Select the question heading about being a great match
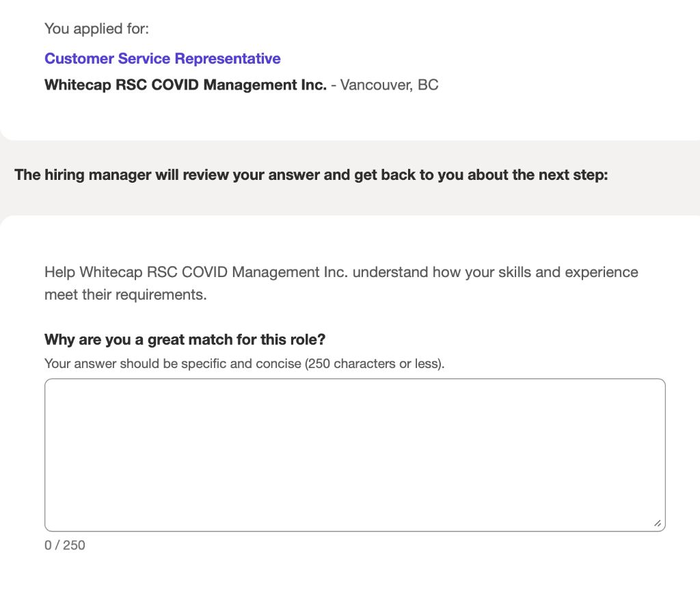This screenshot has height=589, width=700. pyautogui.click(x=185, y=339)
